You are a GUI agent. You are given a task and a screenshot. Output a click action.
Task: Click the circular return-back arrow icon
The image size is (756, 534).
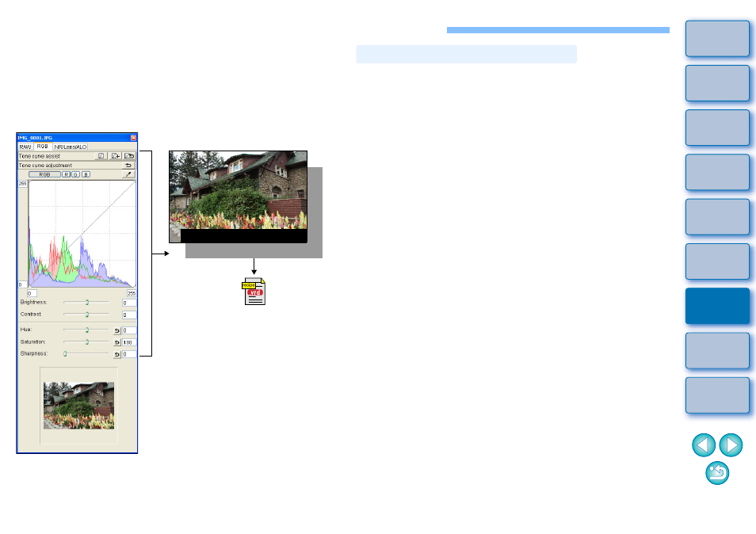pyautogui.click(x=717, y=473)
